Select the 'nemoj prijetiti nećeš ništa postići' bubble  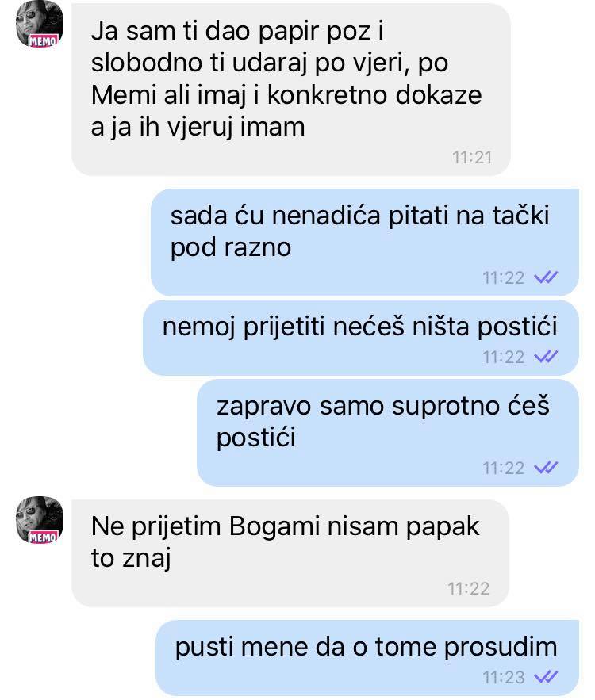point(361,338)
